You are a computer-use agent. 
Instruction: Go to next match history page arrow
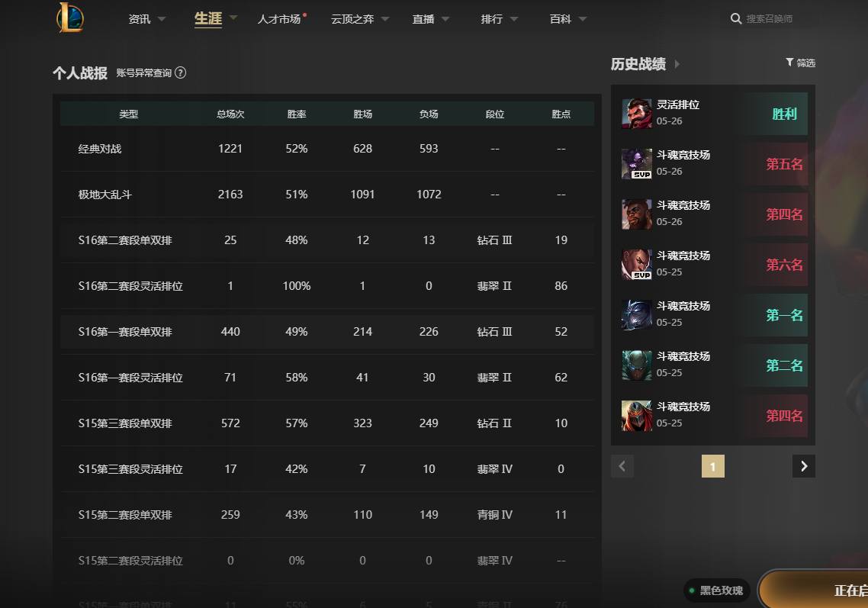804,466
